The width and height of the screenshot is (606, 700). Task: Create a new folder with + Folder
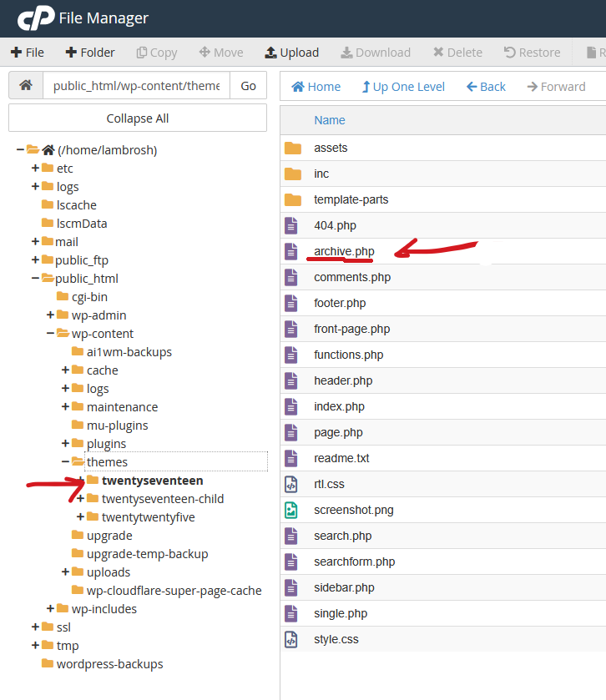(x=90, y=52)
